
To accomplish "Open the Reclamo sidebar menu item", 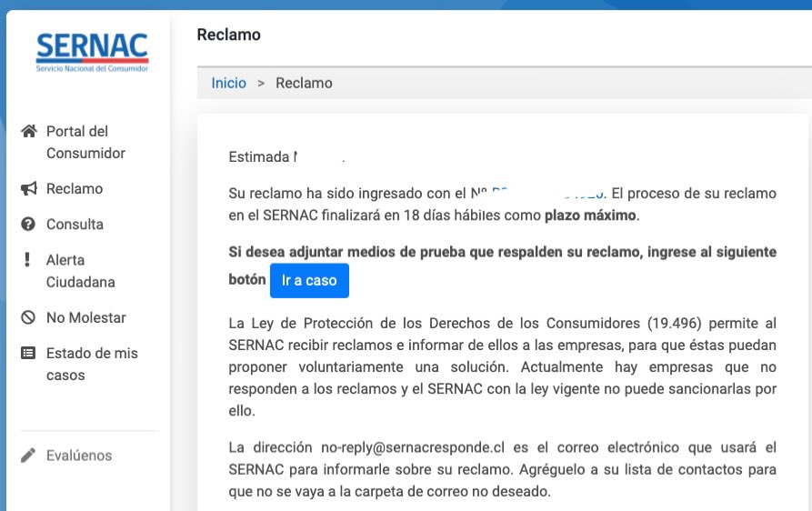I will point(75,188).
